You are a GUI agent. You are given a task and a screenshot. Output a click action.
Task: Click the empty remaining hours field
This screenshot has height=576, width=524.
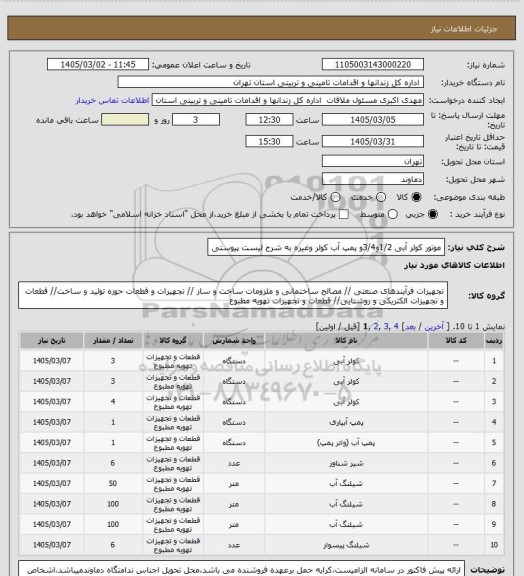[x=125, y=120]
